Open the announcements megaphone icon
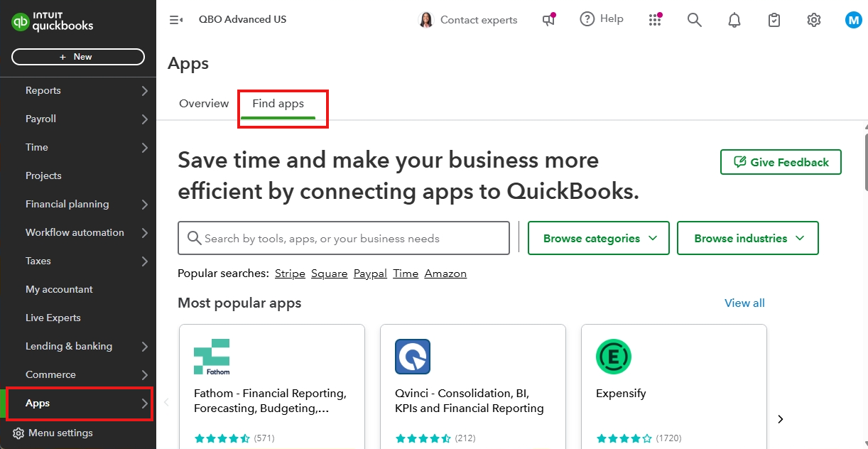868x449 pixels. pyautogui.click(x=549, y=20)
